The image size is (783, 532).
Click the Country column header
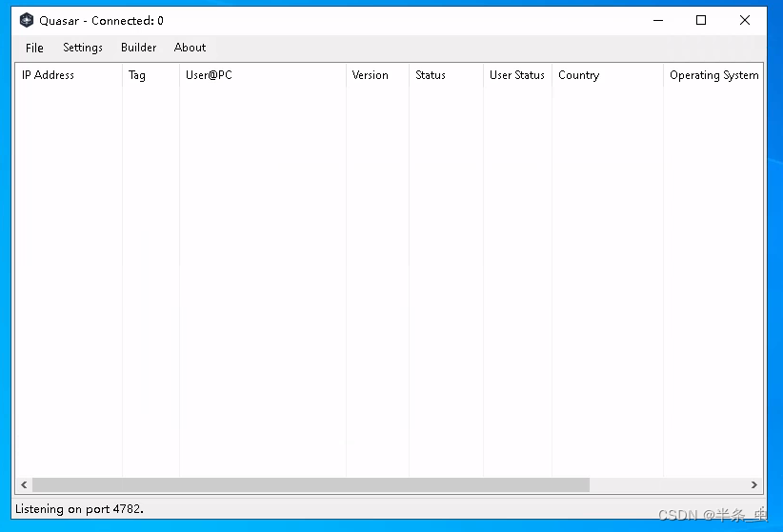[608, 75]
